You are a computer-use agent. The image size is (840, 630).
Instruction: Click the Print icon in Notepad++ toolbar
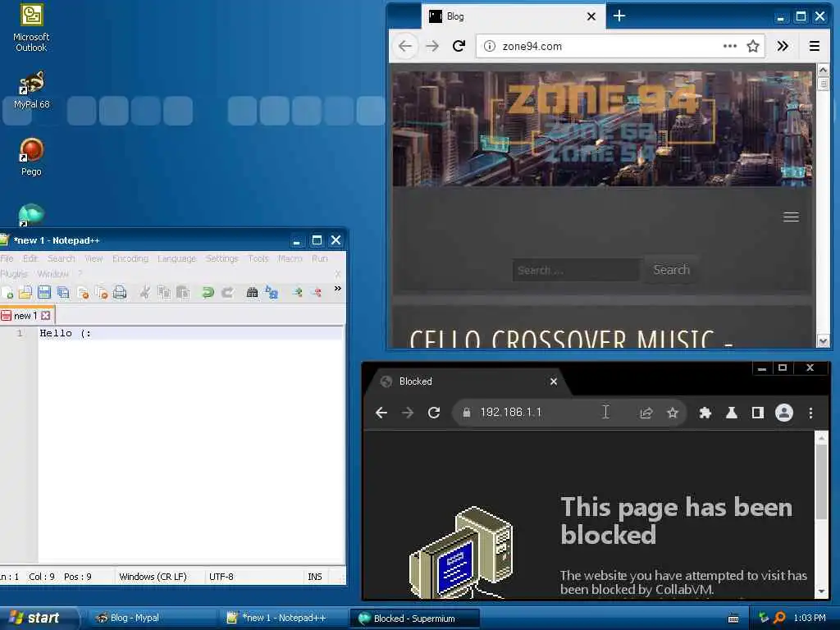point(120,292)
